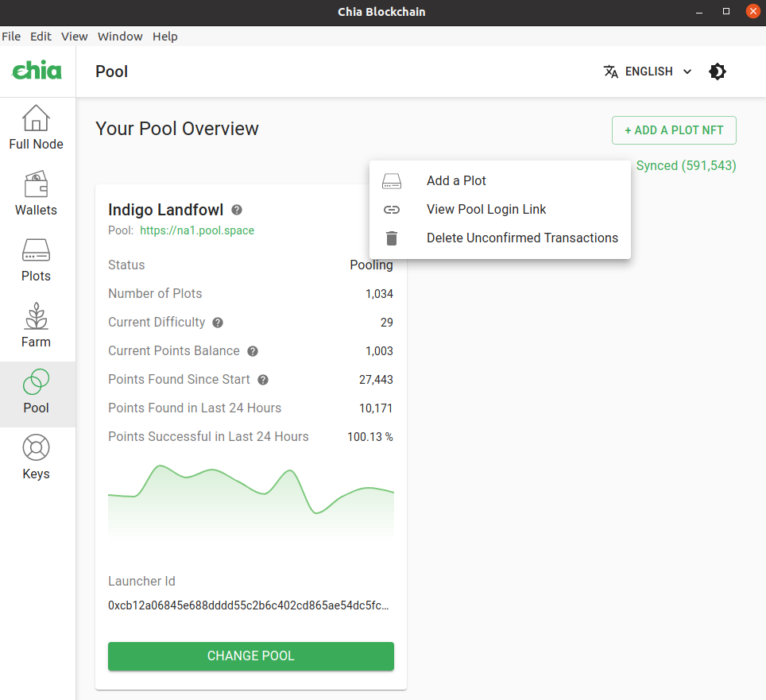Click help icon beside Points Found Since Start
Image resolution: width=766 pixels, height=700 pixels.
click(263, 380)
